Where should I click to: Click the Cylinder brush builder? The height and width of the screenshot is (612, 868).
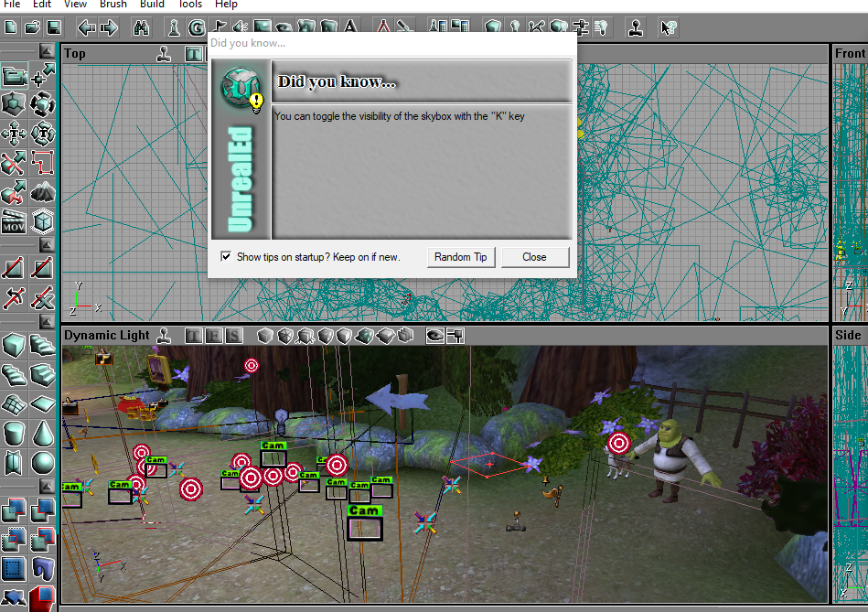(14, 434)
